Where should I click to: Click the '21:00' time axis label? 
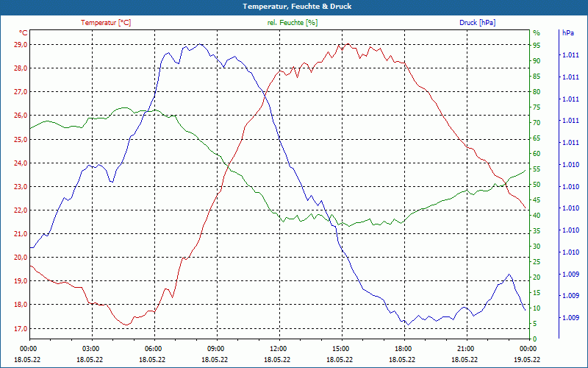pyautogui.click(x=465, y=348)
